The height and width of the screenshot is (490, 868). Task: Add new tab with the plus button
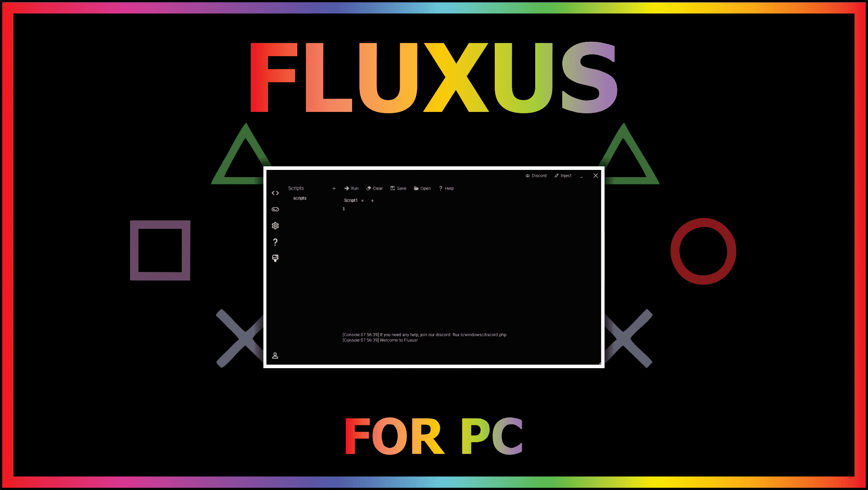pos(372,200)
